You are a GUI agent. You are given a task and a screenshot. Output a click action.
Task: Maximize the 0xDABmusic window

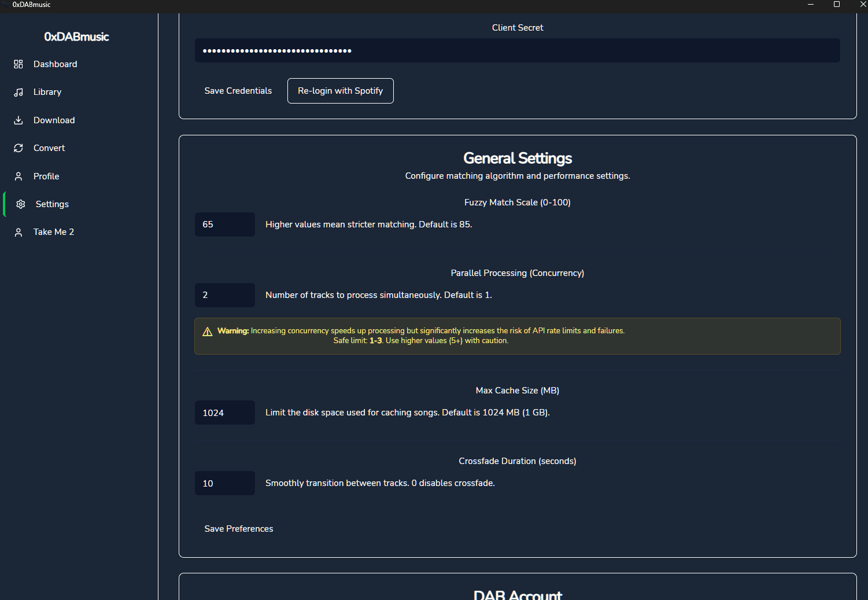[836, 5]
